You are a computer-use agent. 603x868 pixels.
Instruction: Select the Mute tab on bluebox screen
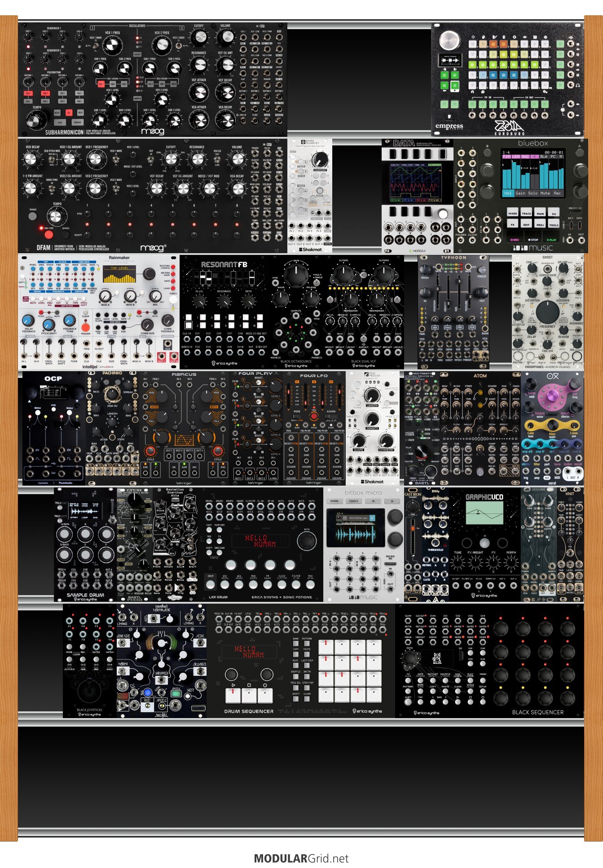coord(545,193)
